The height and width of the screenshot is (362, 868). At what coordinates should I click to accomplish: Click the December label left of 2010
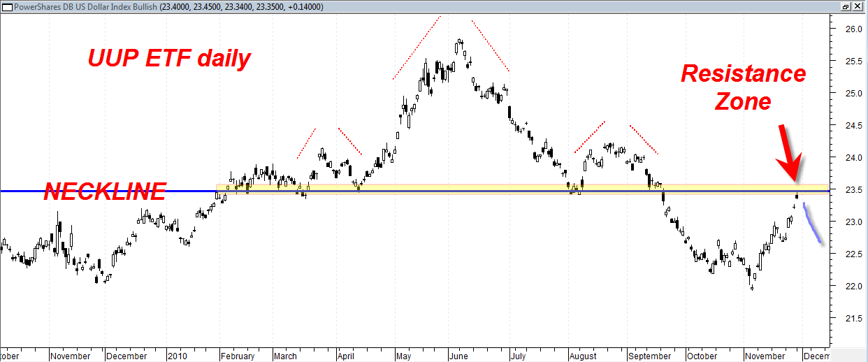pyautogui.click(x=127, y=355)
